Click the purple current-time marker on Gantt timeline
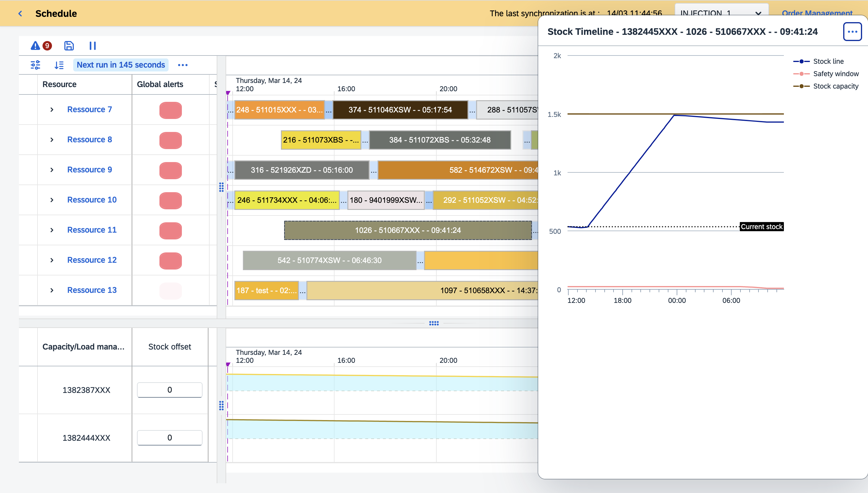The height and width of the screenshot is (493, 868). pyautogui.click(x=228, y=93)
